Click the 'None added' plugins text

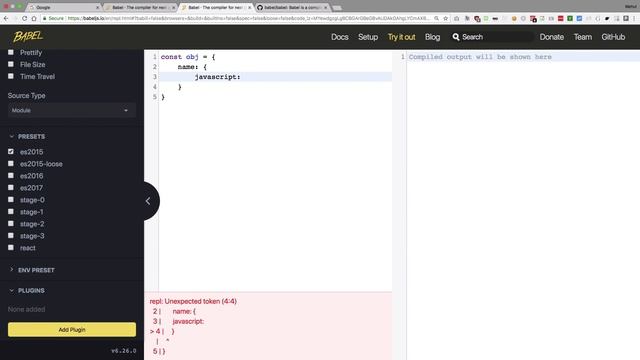[27, 309]
